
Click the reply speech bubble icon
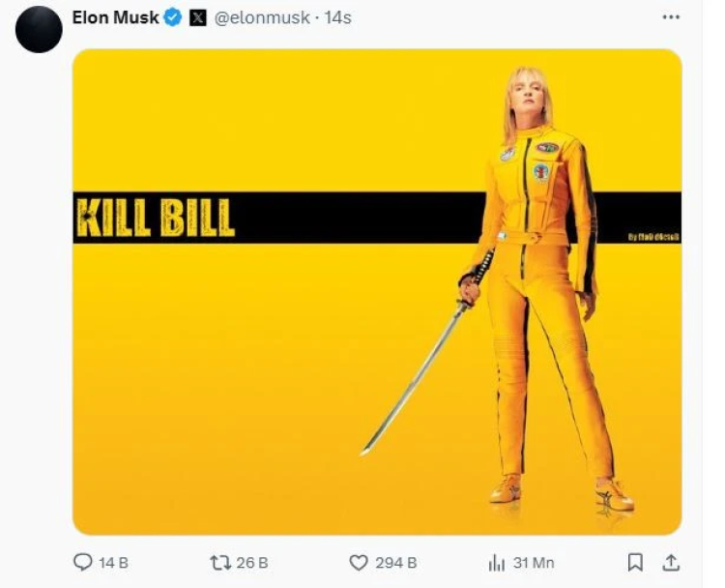coord(83,562)
